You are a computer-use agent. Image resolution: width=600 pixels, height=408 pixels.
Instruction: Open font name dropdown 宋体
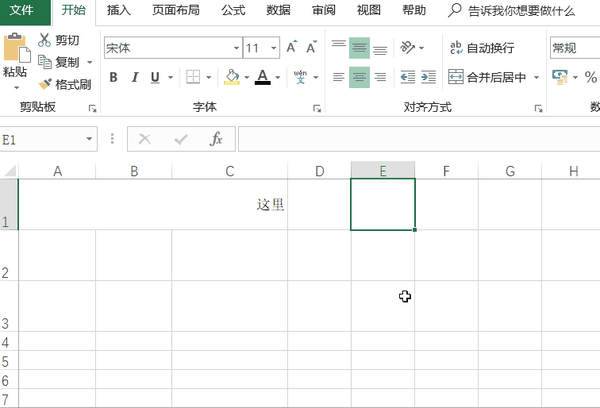tap(236, 48)
